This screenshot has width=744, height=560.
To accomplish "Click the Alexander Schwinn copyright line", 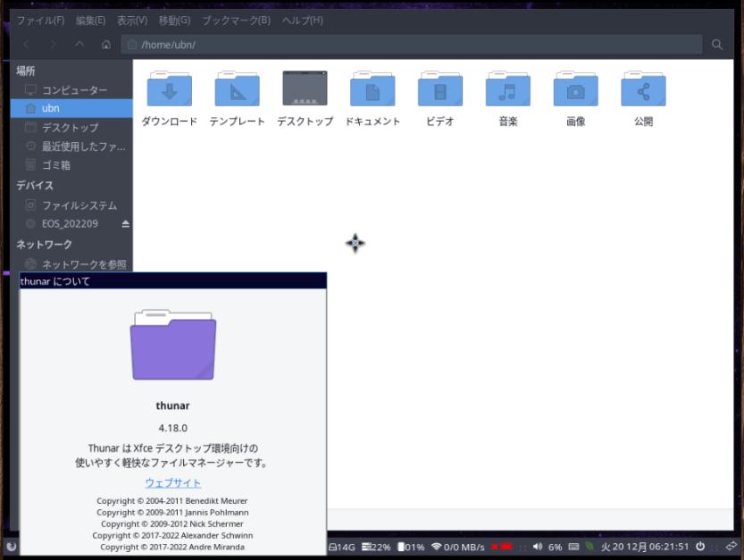I will coord(172,535).
